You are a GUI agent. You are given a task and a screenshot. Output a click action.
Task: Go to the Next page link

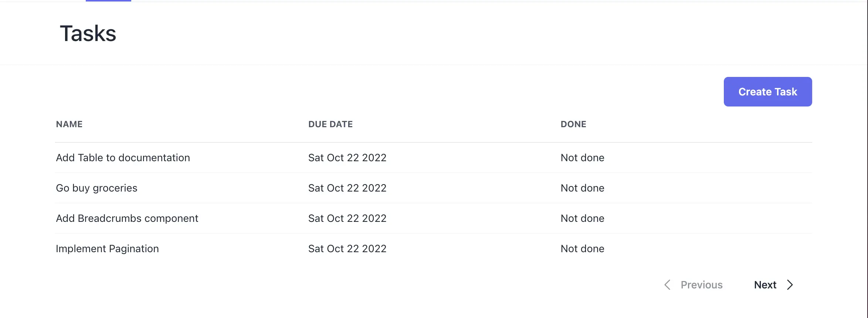765,285
